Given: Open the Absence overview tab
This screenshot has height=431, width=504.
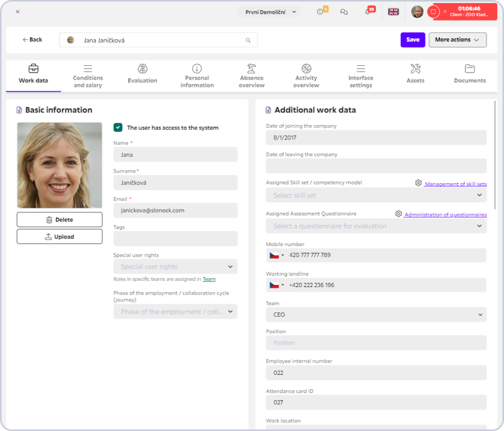Looking at the screenshot, I should click(251, 75).
